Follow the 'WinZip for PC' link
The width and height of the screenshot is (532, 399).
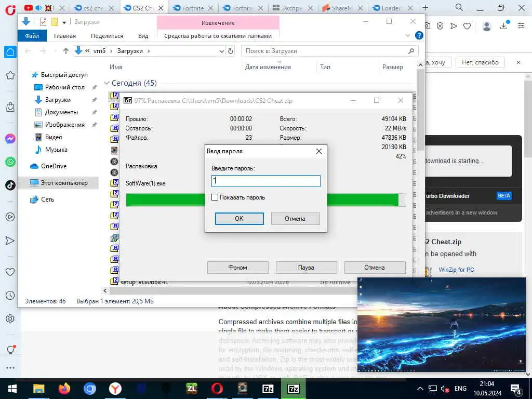tap(456, 270)
